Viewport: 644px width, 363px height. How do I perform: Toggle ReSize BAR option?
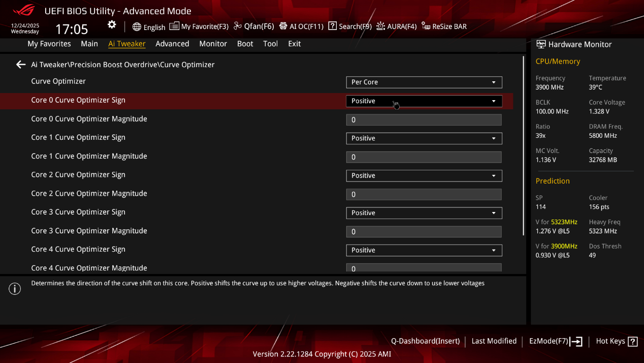(444, 26)
